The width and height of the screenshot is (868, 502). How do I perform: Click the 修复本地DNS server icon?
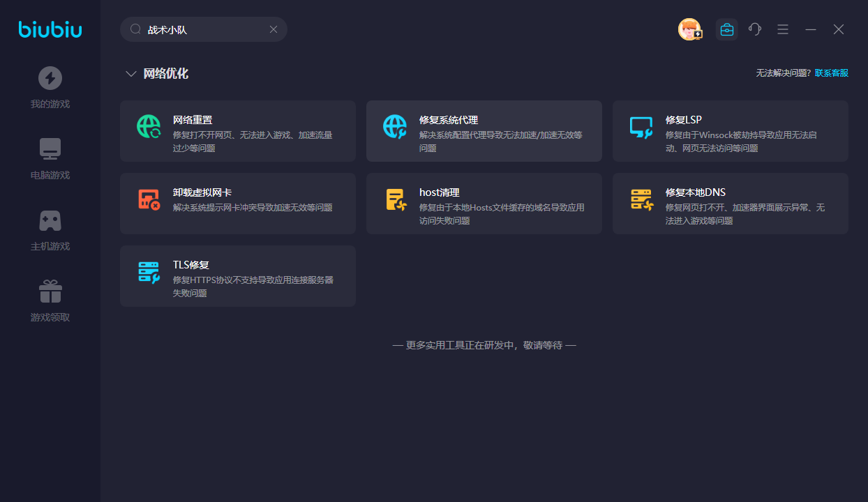pos(641,199)
